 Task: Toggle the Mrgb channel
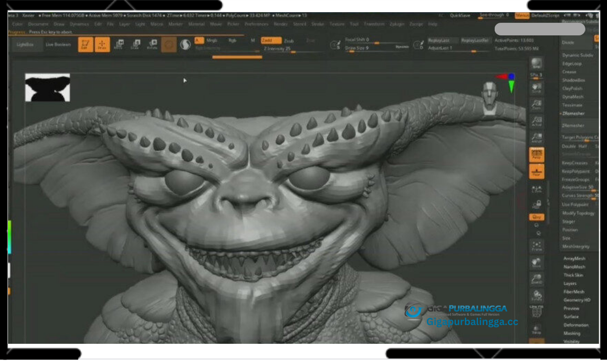coord(211,40)
